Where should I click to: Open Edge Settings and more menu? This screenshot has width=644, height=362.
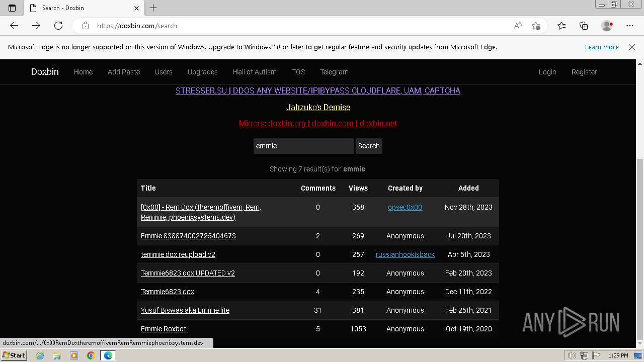click(x=630, y=26)
